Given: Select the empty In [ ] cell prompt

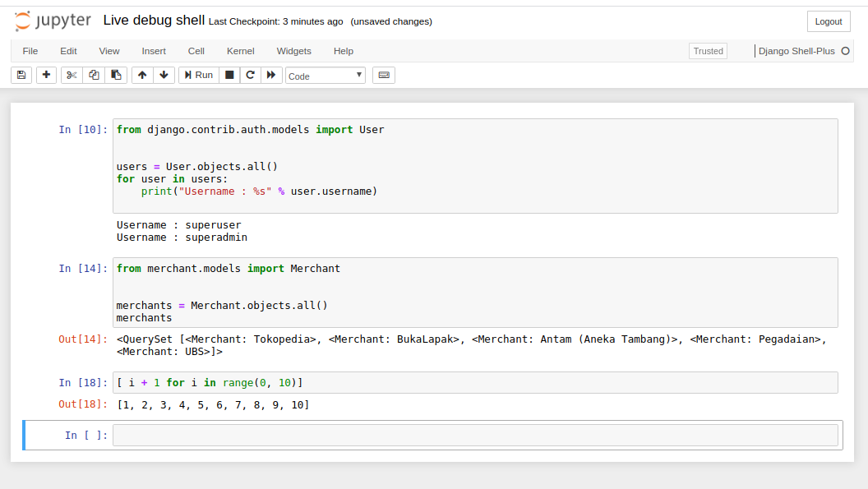Looking at the screenshot, I should pyautogui.click(x=85, y=436).
